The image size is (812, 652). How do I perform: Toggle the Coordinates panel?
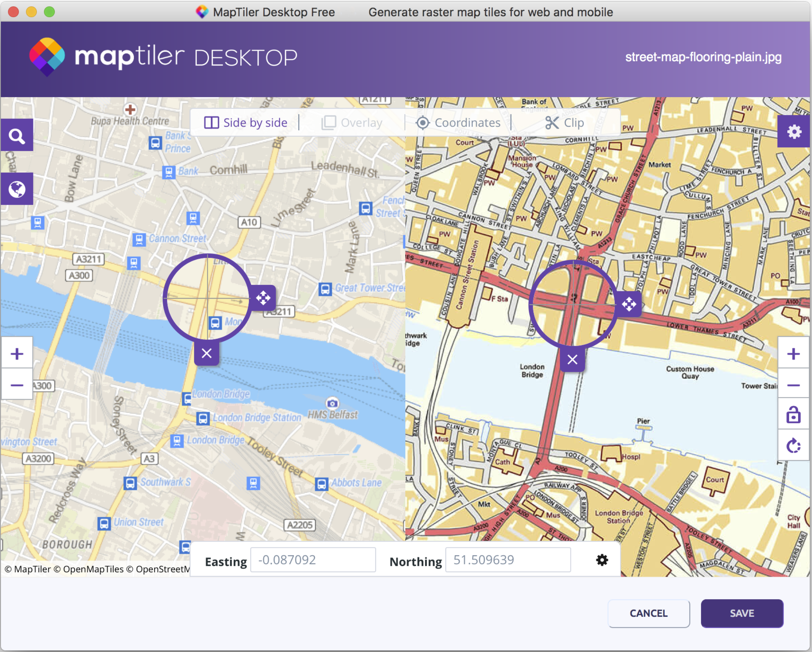point(458,123)
